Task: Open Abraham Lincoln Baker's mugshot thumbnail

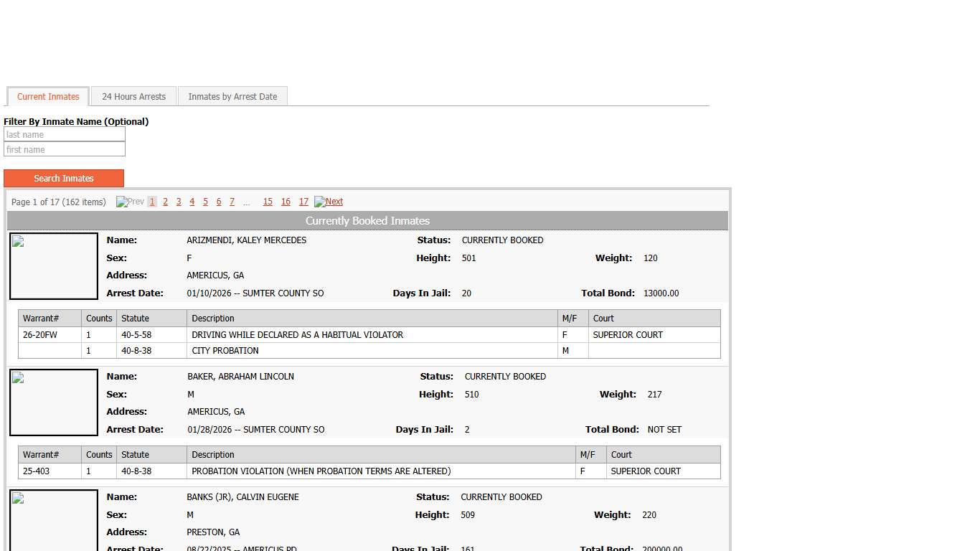Action: [54, 402]
